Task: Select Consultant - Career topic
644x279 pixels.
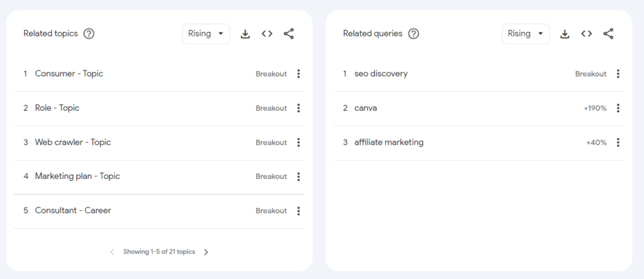Action: [x=73, y=210]
